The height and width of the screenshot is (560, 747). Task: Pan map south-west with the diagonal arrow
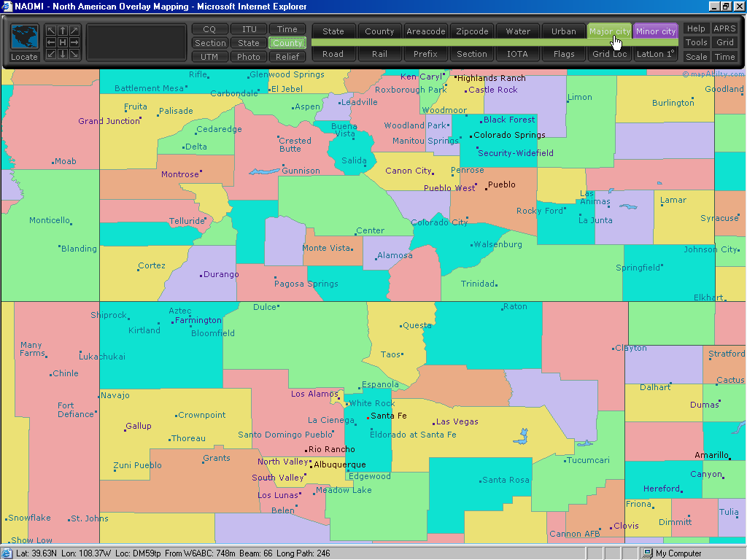51,54
